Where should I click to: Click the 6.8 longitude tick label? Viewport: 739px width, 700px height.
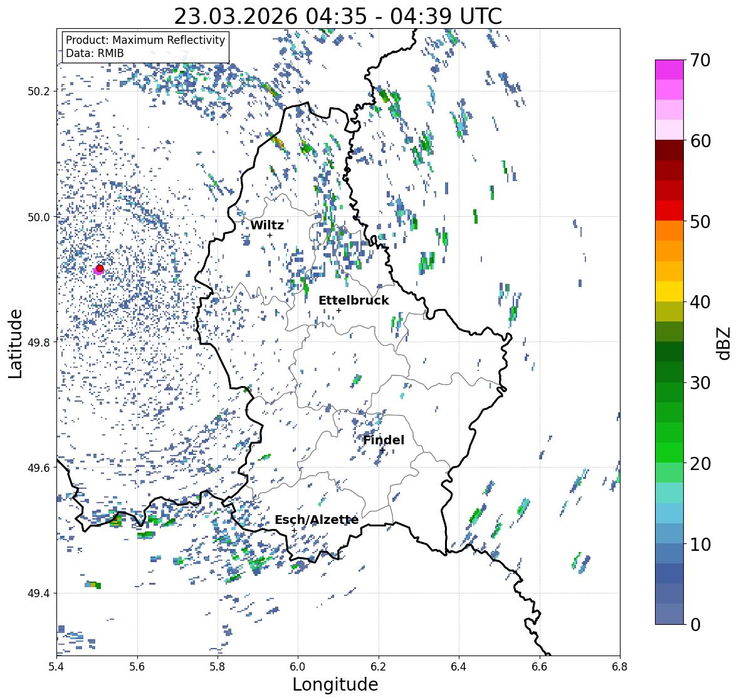point(620,667)
